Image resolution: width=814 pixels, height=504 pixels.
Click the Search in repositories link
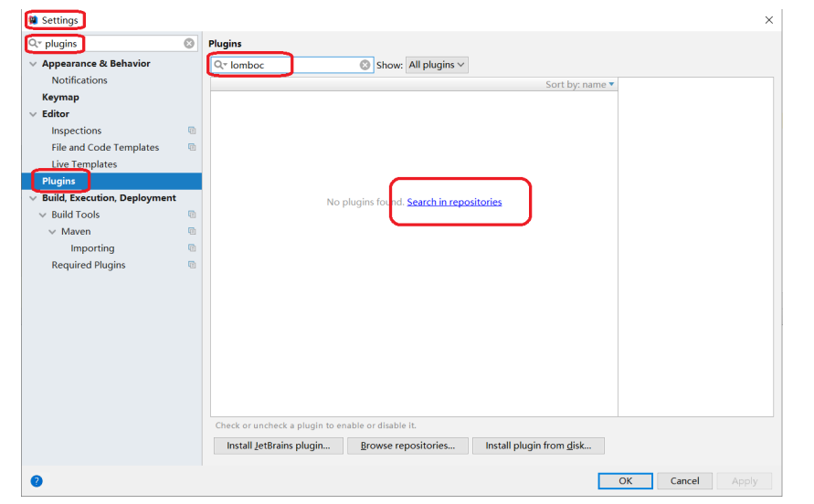[454, 202]
